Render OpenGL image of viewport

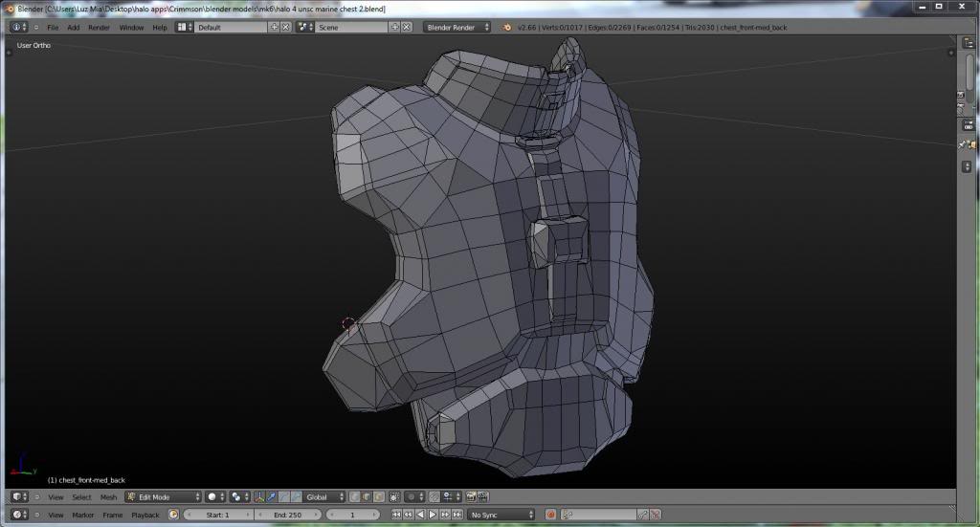471,497
